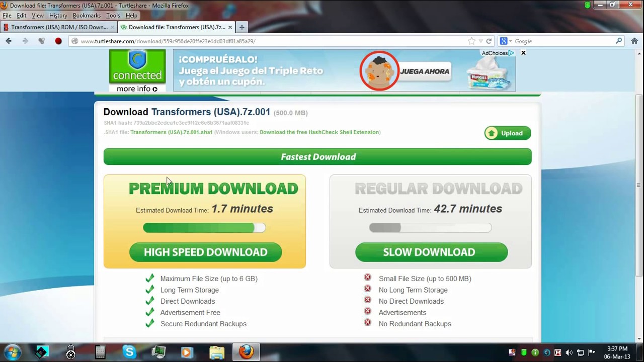The height and width of the screenshot is (362, 644).
Task: Open the View menu
Action: 38,16
